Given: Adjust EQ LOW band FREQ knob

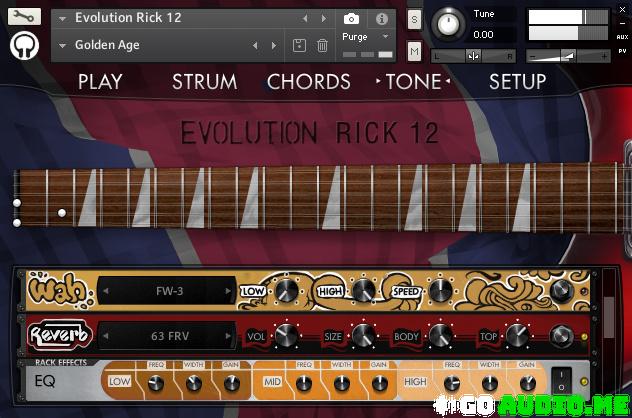Looking at the screenshot, I should tap(156, 383).
